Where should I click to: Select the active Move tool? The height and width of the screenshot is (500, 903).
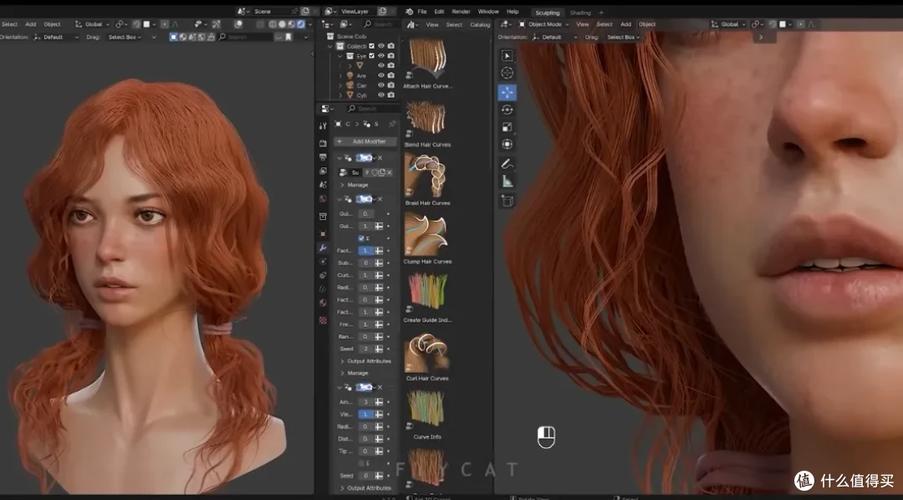507,92
